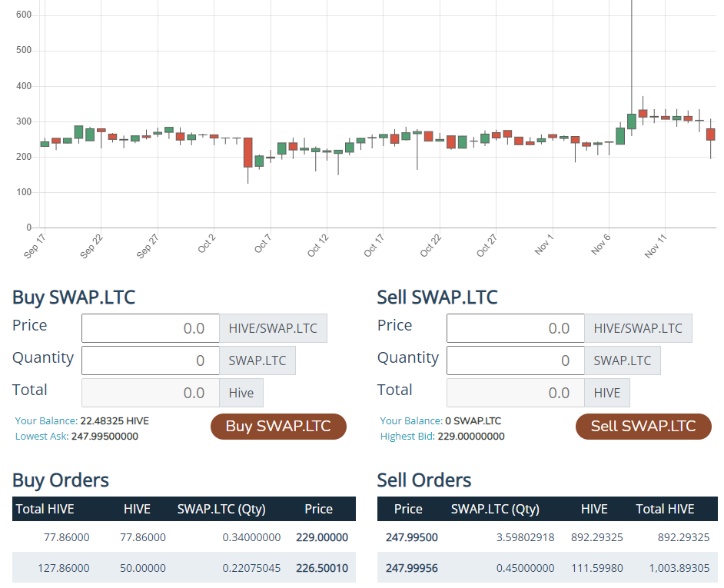Click the 0.34000000 quantity in Buy Orders
Viewport: 724px width, 588px height.
251,537
